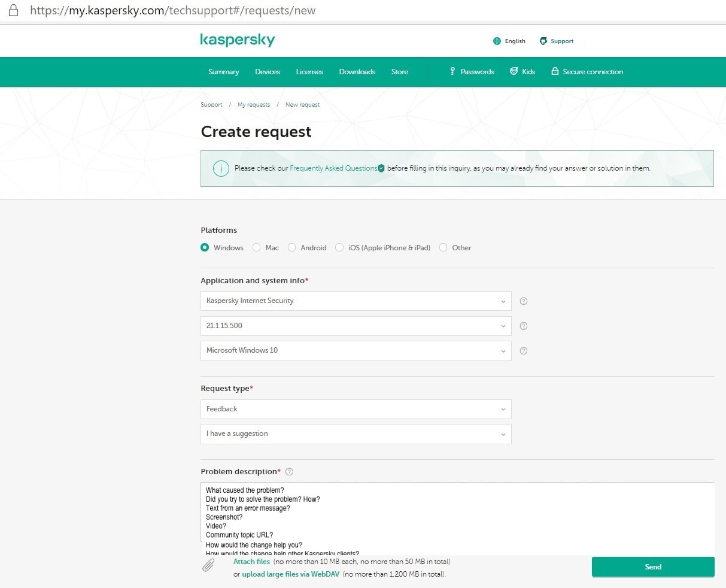
Task: Click the paperclip attachment icon
Action: [x=208, y=565]
